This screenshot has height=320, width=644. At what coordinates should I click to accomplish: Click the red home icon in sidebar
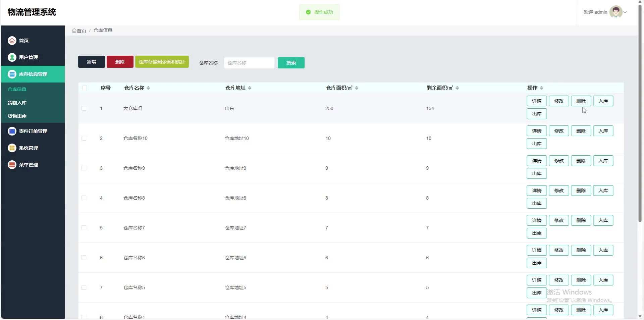(x=12, y=41)
